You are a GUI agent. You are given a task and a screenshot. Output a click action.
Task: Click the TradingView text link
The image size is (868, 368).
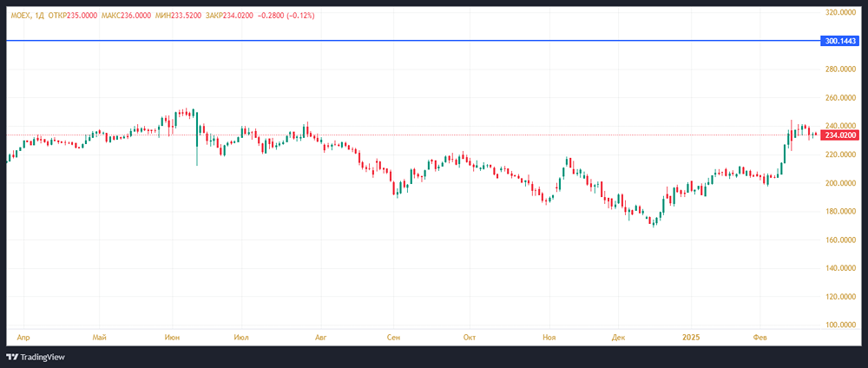pyautogui.click(x=43, y=357)
